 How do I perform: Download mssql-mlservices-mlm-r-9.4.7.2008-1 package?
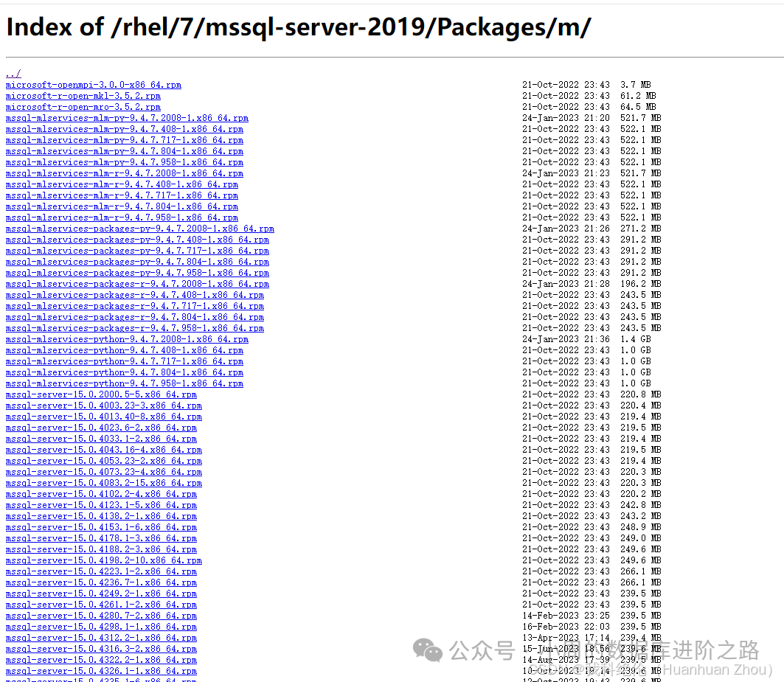point(125,173)
